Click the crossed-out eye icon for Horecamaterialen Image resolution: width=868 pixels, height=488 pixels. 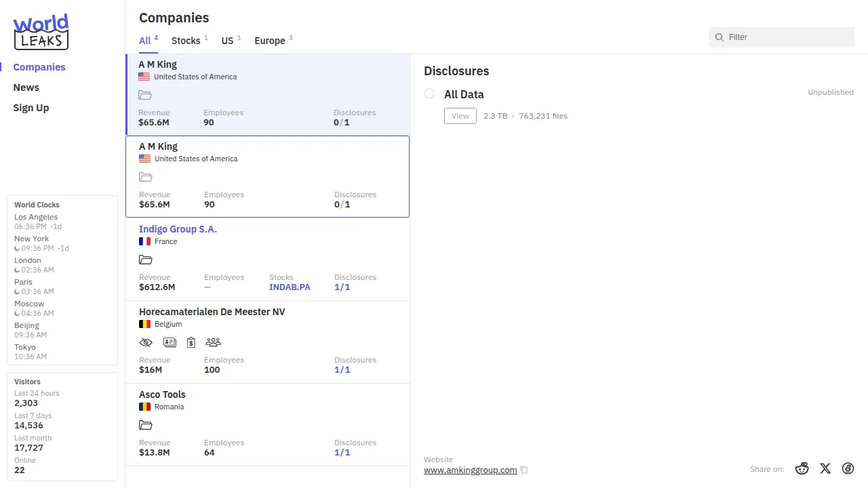pos(146,342)
